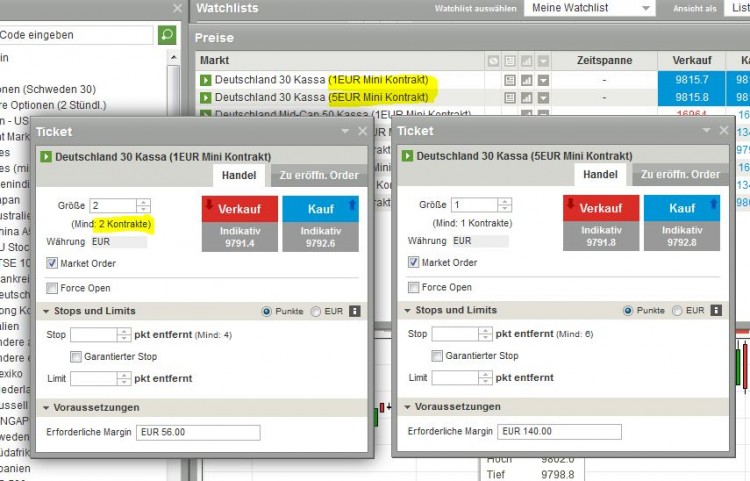
Task: Open info icon in 5EUR ticket Stops und Limits
Action: pos(716,310)
